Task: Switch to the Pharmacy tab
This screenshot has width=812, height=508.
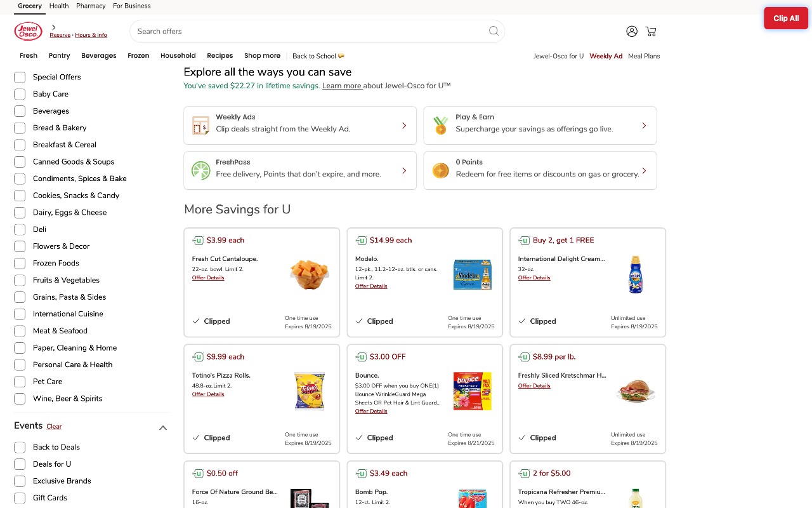Action: pyautogui.click(x=91, y=6)
